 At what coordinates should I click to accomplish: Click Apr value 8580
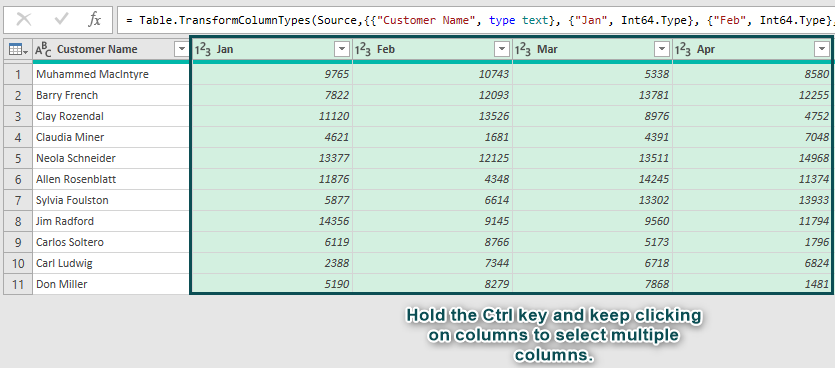[x=752, y=75]
